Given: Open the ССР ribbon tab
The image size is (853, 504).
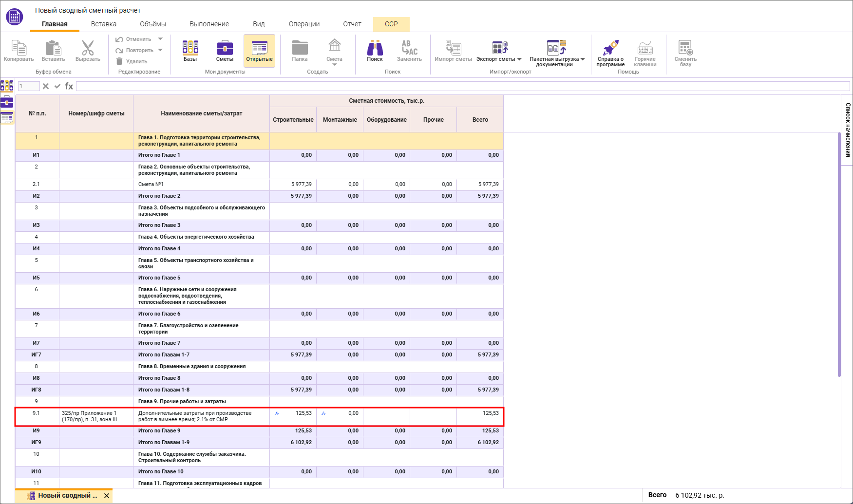Looking at the screenshot, I should tap(391, 24).
